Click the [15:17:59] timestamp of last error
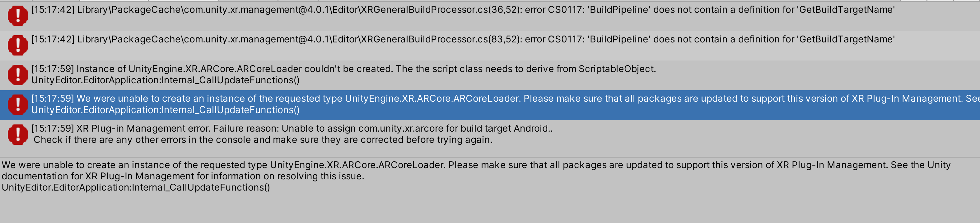This screenshot has width=980, height=223. pyautogui.click(x=53, y=128)
